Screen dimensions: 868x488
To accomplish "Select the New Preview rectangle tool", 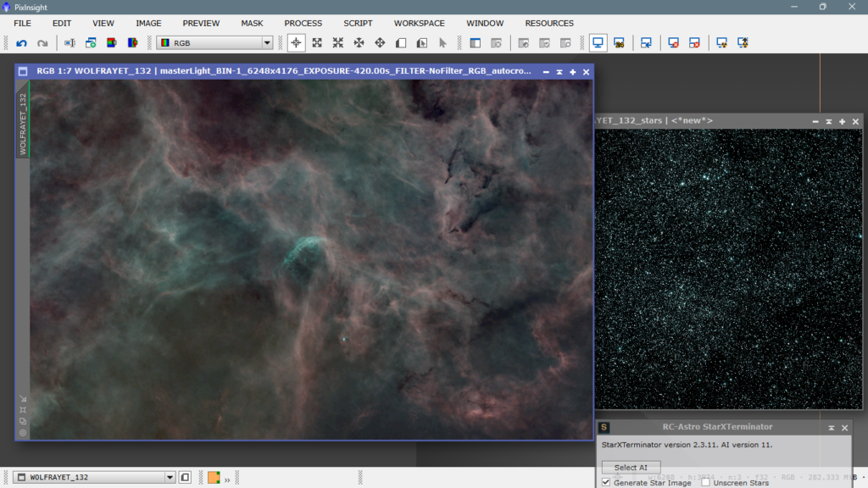I will (x=401, y=42).
